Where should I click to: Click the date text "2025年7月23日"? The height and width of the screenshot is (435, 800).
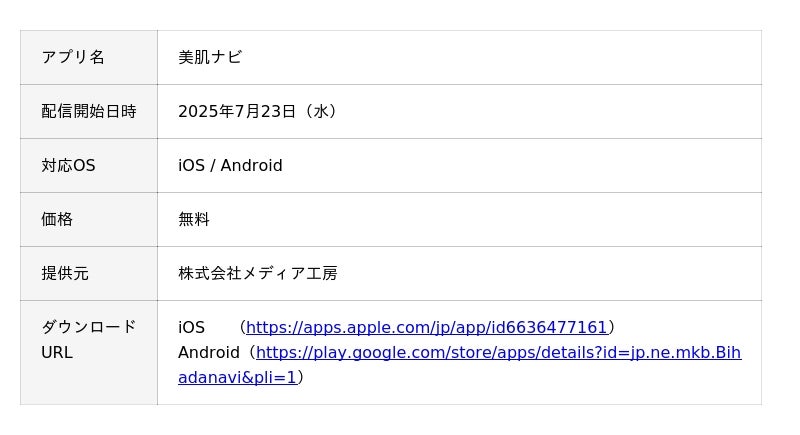[237, 111]
